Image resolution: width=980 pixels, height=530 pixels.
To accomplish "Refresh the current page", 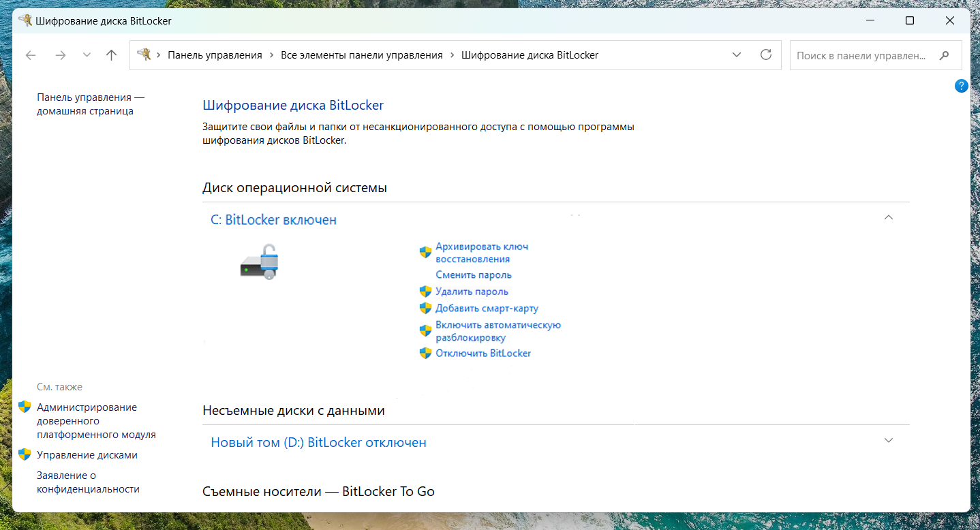I will (765, 55).
